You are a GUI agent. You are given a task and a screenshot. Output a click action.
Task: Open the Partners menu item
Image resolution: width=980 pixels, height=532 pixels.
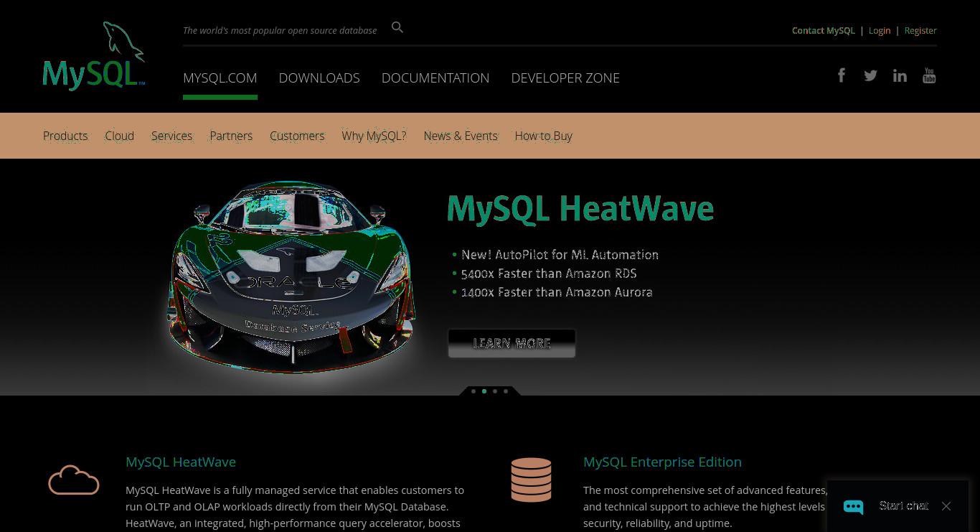click(x=231, y=136)
